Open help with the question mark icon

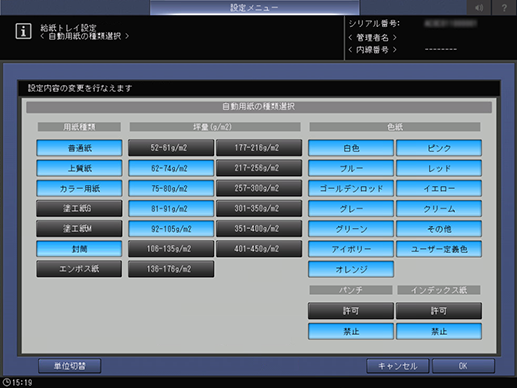[x=504, y=7]
